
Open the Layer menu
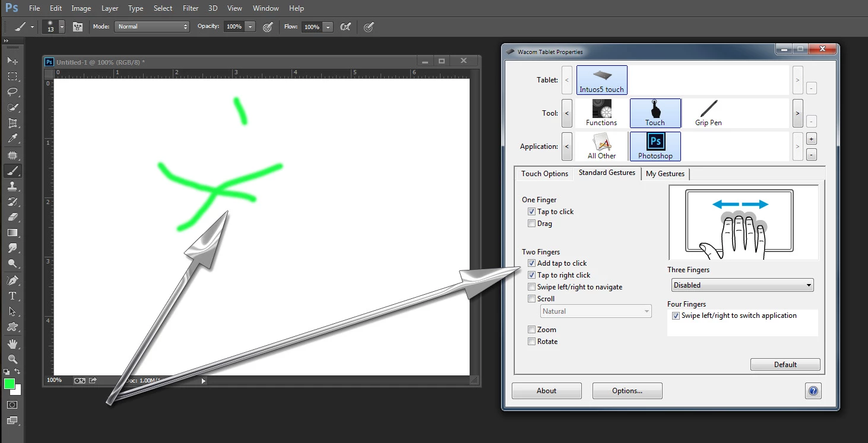pos(110,8)
